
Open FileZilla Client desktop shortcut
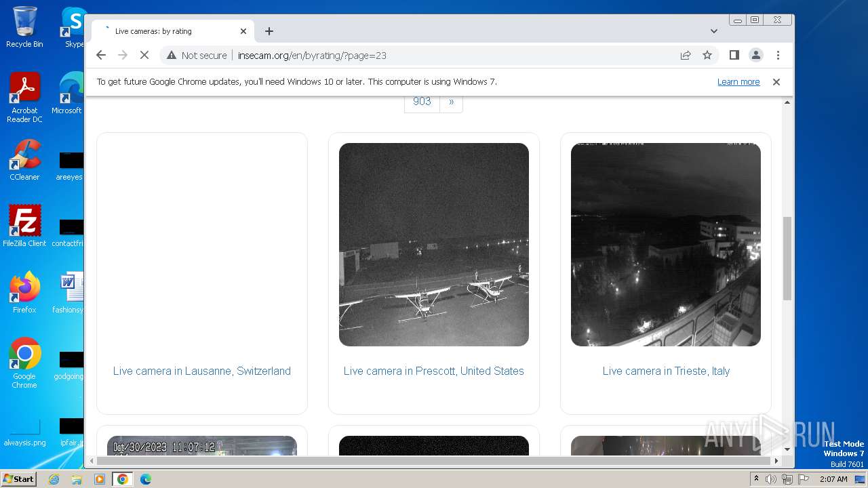pos(24,226)
